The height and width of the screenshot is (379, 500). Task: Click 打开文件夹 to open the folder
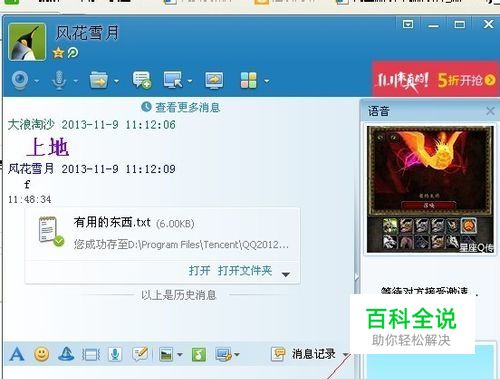245,270
